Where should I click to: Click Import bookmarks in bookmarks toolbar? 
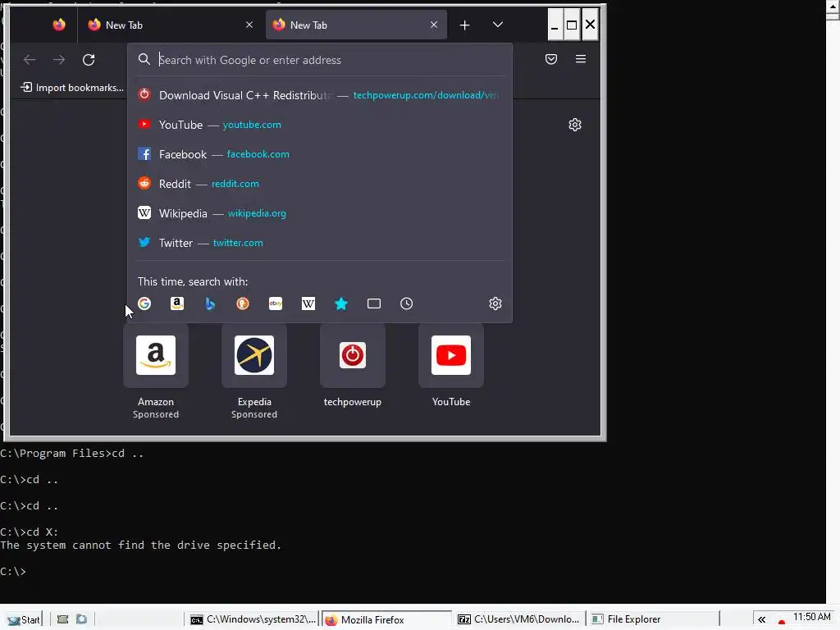click(72, 87)
